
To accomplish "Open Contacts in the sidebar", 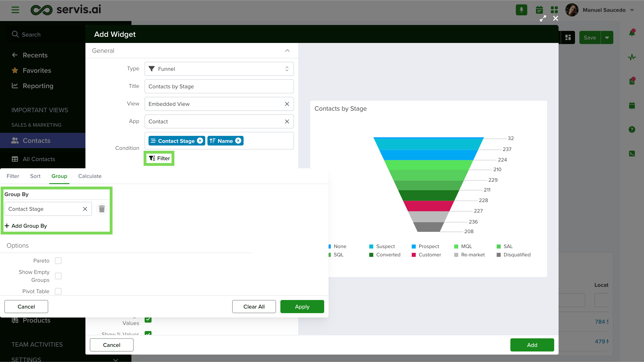I will [x=43, y=141].
